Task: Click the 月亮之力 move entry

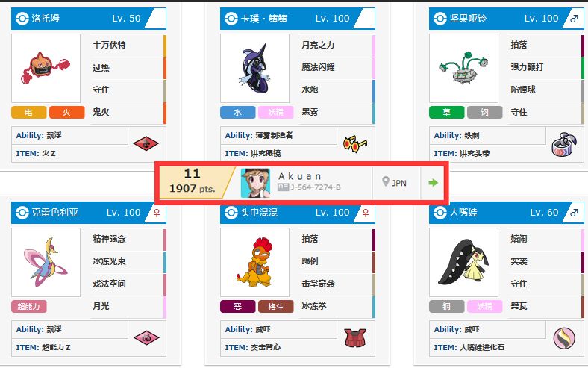Action: click(337, 45)
